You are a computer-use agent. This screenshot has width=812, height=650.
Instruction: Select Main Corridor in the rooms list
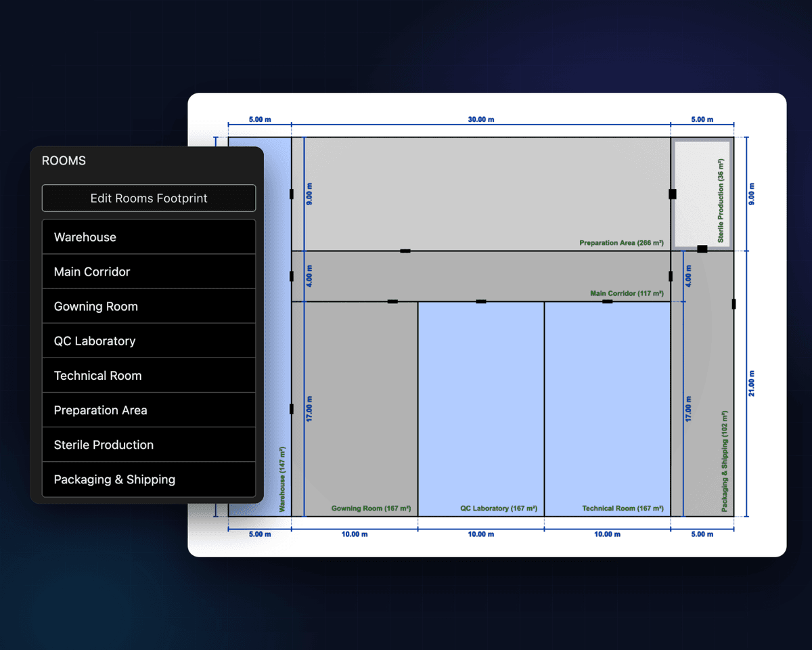pos(149,272)
